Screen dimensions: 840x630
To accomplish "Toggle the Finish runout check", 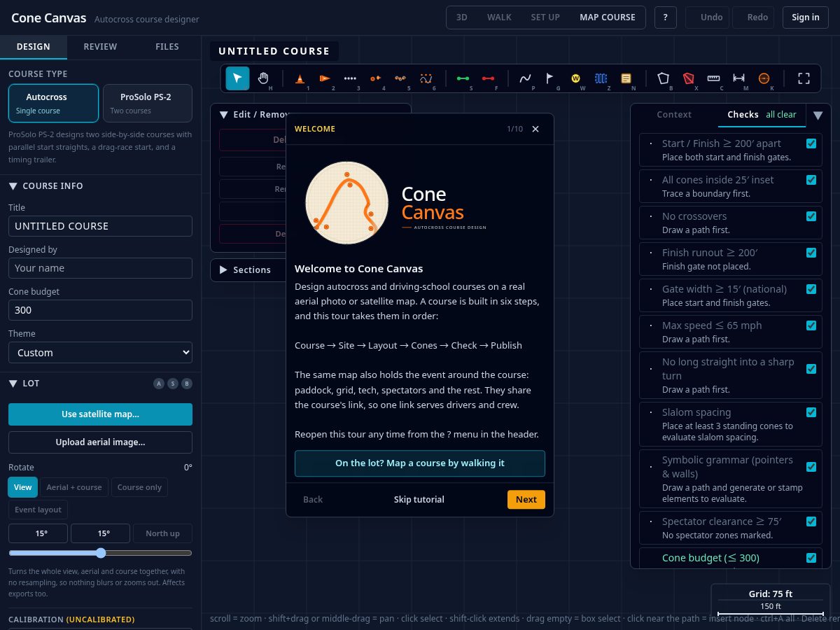I will click(x=811, y=253).
